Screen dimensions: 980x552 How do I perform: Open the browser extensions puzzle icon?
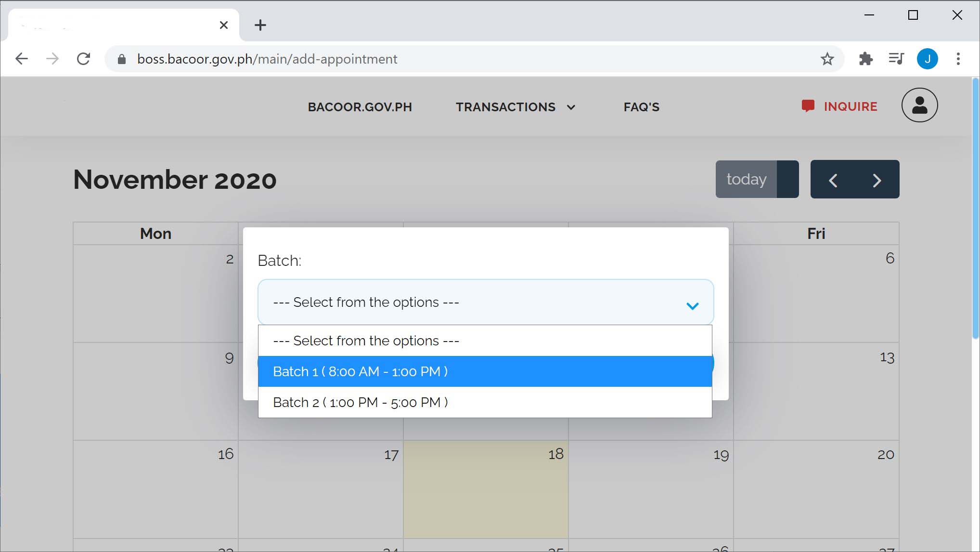866,59
